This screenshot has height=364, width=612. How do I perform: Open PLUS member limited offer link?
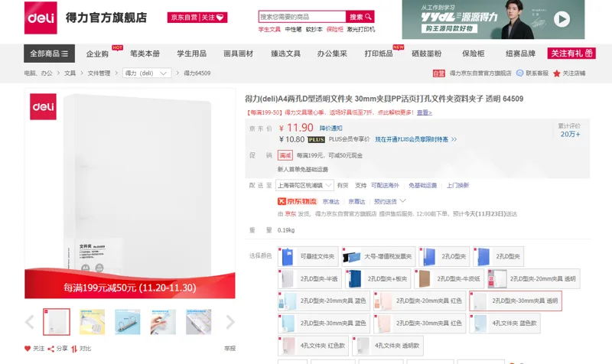coord(415,139)
